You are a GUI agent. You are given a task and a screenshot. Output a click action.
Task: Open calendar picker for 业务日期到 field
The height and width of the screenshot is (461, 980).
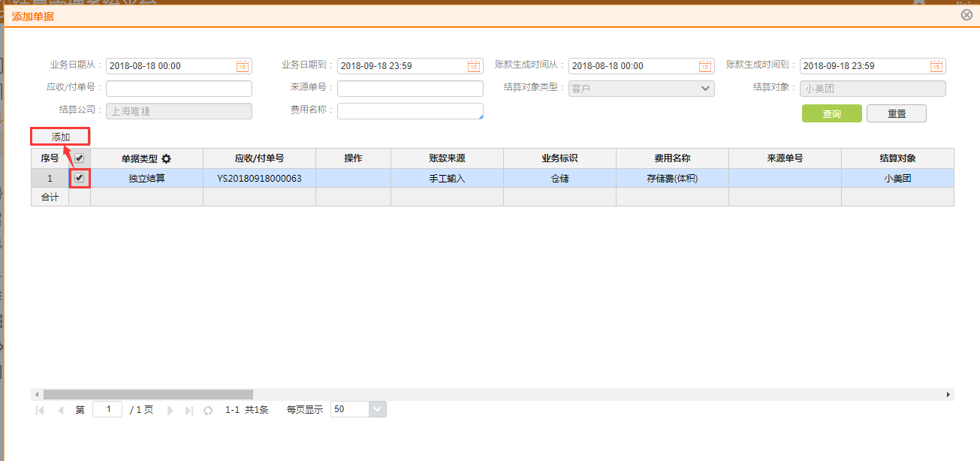pos(474,66)
